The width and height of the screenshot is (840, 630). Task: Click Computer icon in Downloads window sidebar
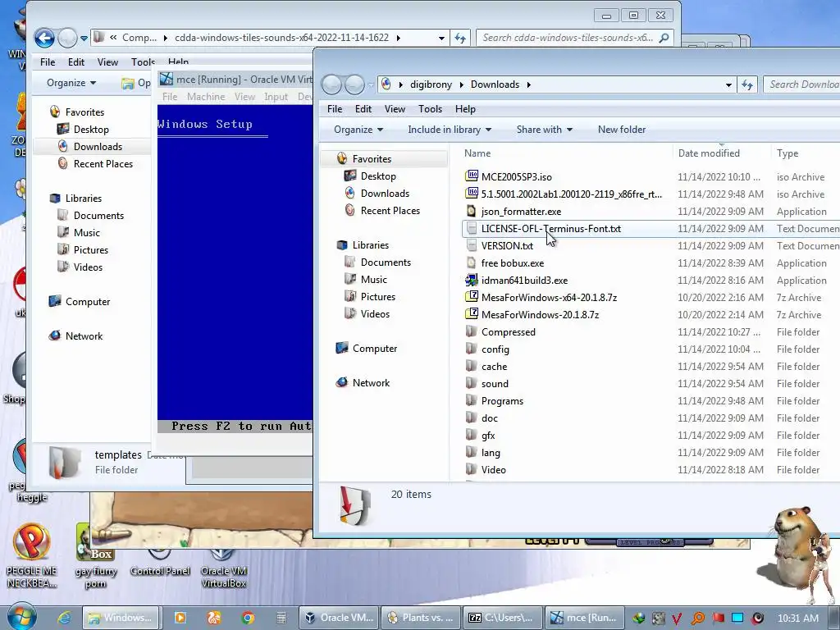342,348
